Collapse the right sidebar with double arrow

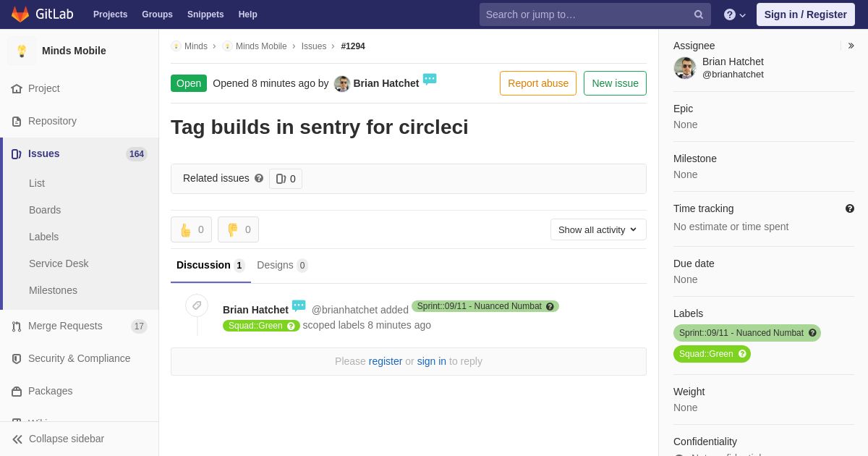click(x=851, y=46)
